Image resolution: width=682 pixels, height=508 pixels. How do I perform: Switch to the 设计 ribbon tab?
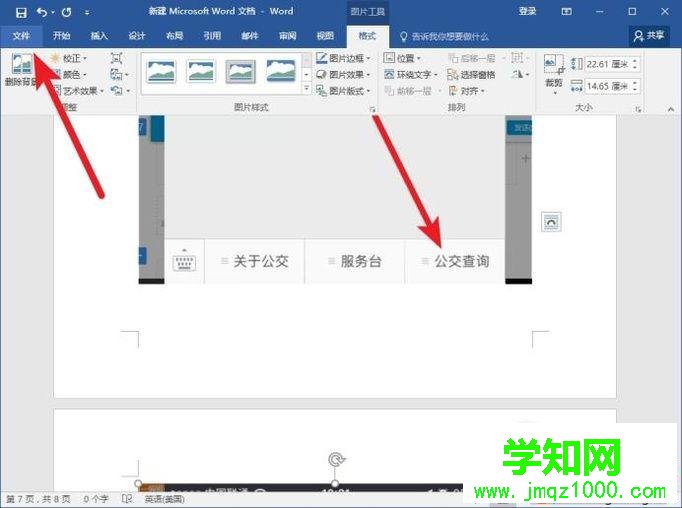(x=137, y=36)
